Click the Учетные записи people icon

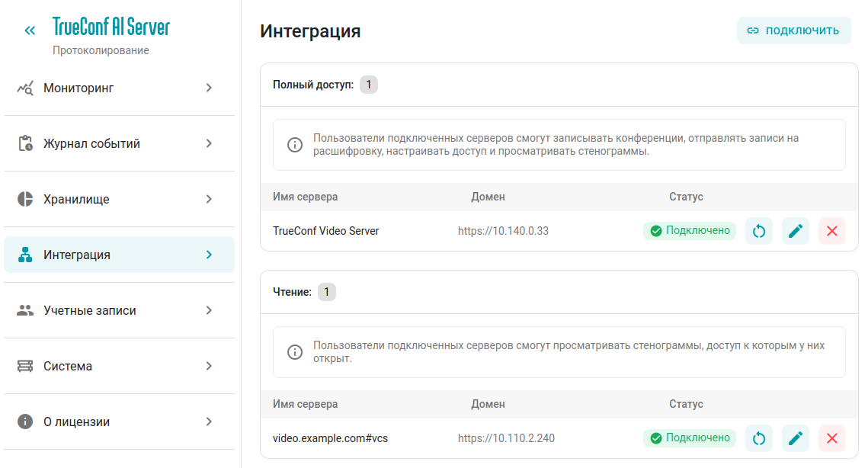pyautogui.click(x=25, y=310)
